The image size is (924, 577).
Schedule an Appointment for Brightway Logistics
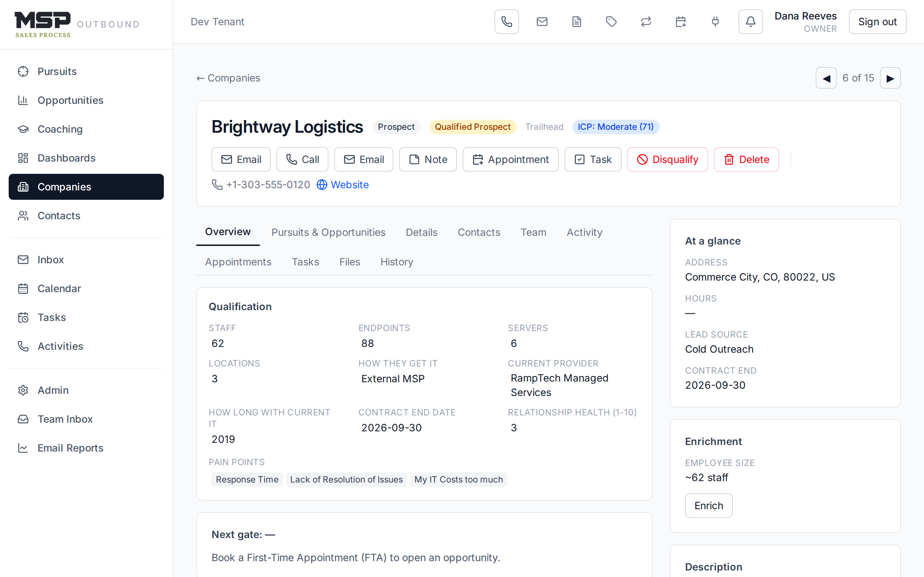click(x=510, y=159)
